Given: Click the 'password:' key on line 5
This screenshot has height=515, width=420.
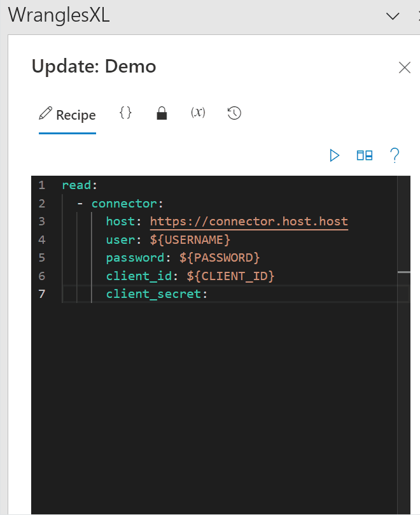Looking at the screenshot, I should pos(139,258).
